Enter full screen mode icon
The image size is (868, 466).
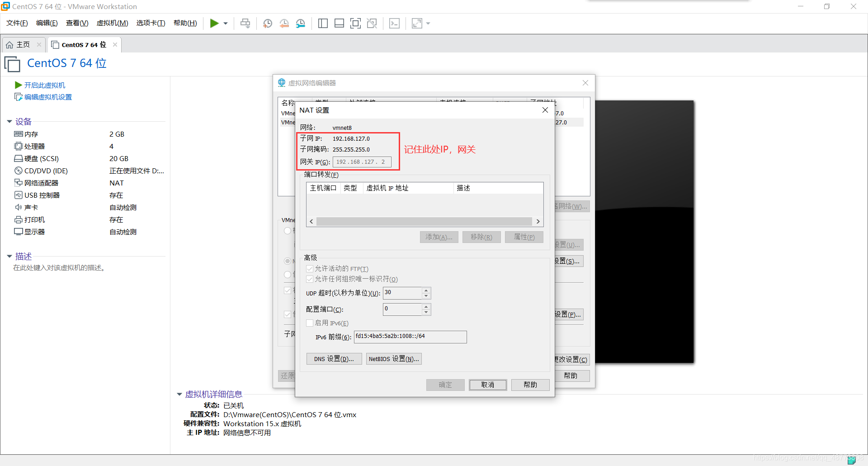pos(355,23)
